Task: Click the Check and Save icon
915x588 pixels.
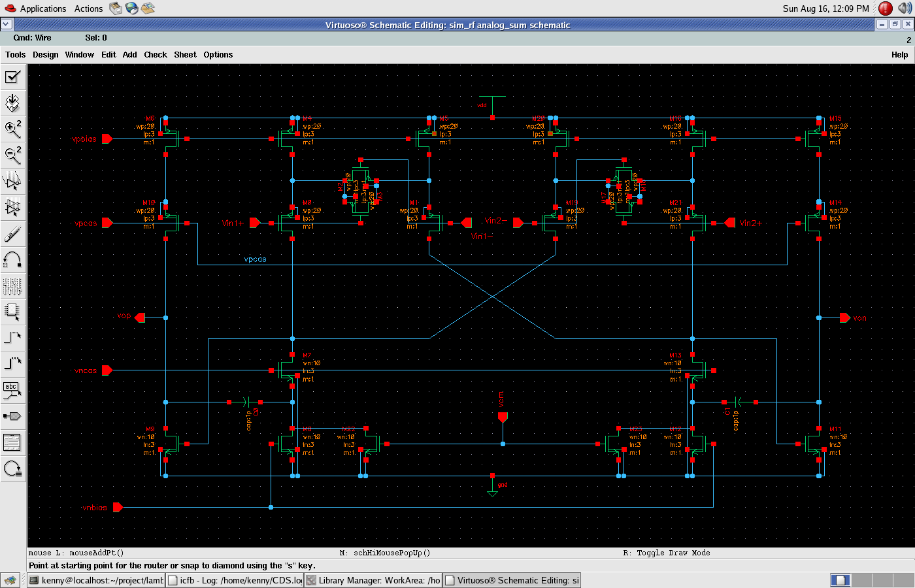Action: [x=12, y=77]
